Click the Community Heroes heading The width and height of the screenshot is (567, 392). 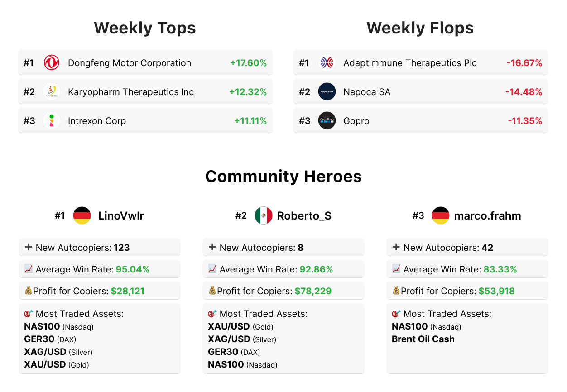pyautogui.click(x=283, y=176)
